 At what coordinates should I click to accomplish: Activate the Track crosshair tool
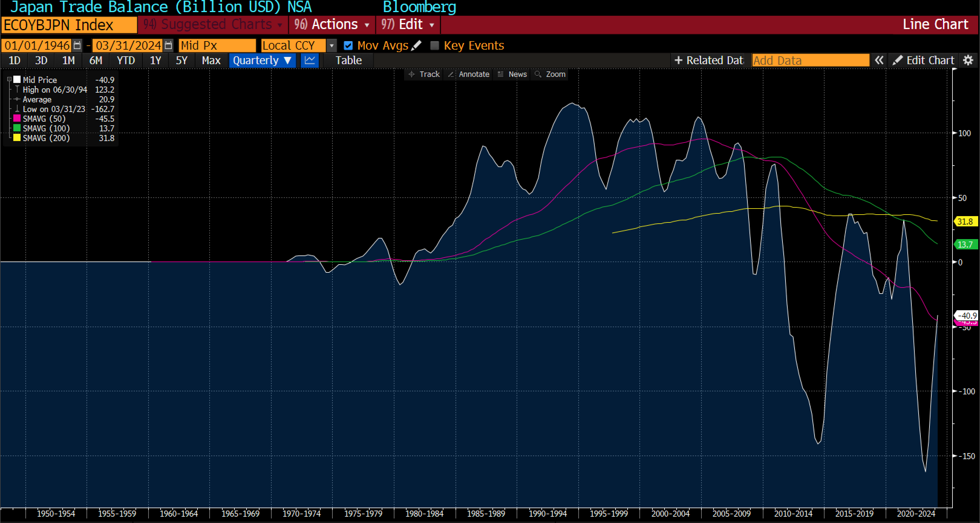tap(424, 74)
